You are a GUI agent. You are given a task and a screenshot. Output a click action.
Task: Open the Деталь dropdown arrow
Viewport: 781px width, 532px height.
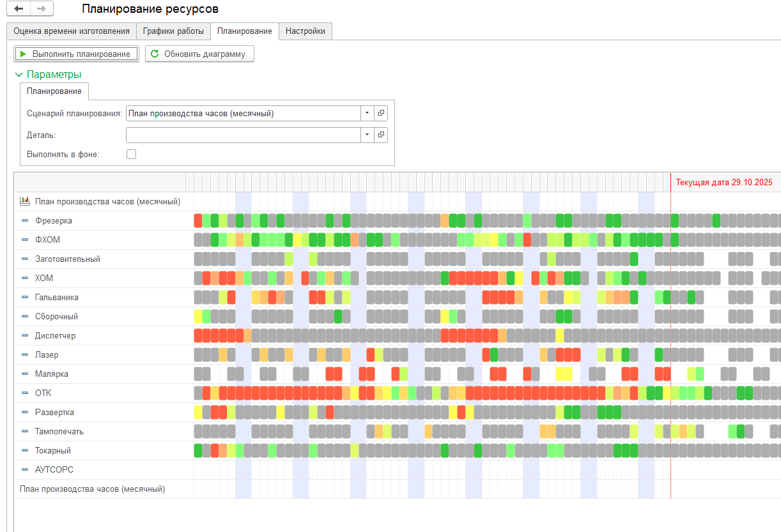(x=367, y=135)
